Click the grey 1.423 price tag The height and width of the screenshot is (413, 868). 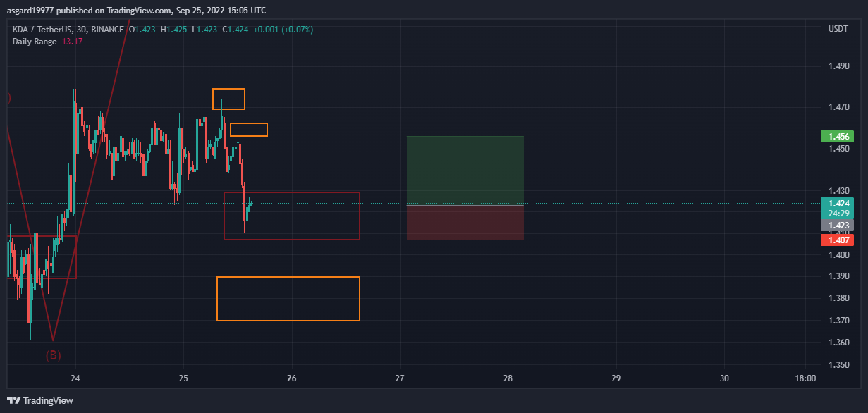point(838,226)
